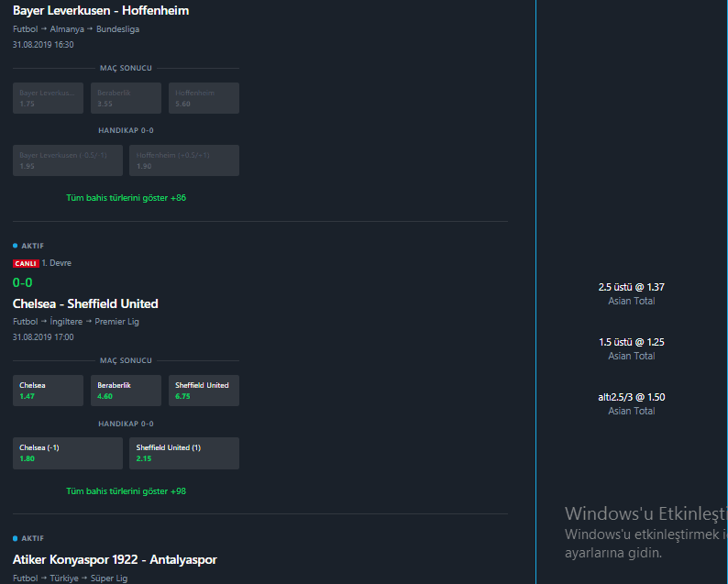Select 1.5 üstü @ 1.25 Asian Total
The image size is (728, 584).
[x=631, y=348]
